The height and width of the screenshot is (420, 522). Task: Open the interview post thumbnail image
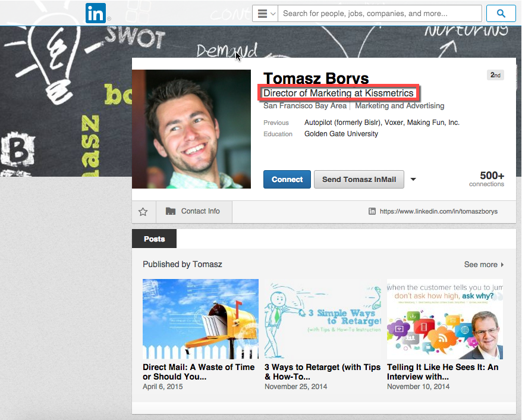tap(444, 319)
